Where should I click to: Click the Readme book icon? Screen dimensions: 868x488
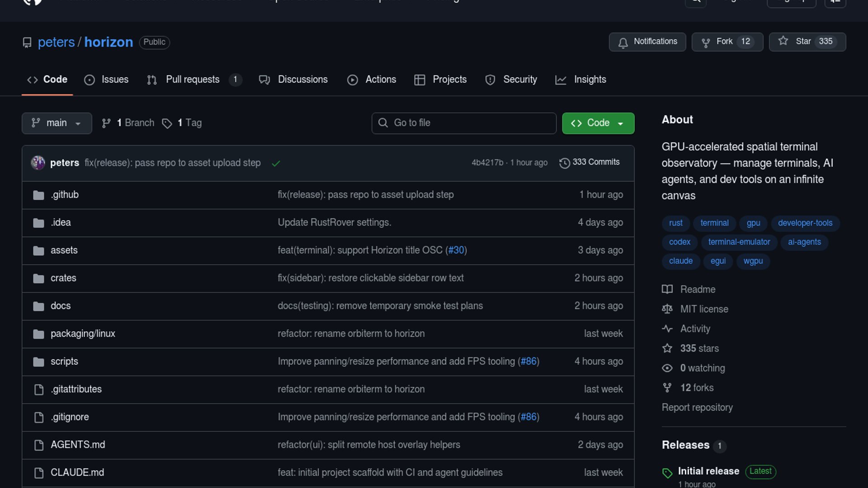pos(667,289)
